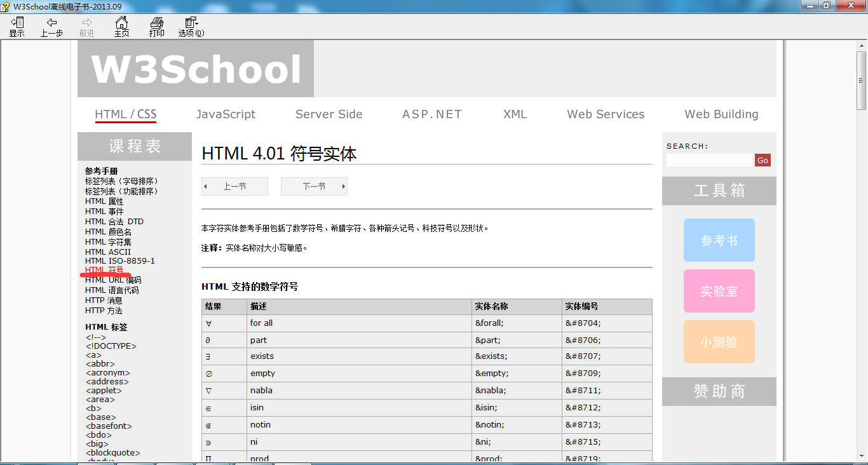The width and height of the screenshot is (868, 465).
Task: Open the <base> tag link
Action: [101, 417]
